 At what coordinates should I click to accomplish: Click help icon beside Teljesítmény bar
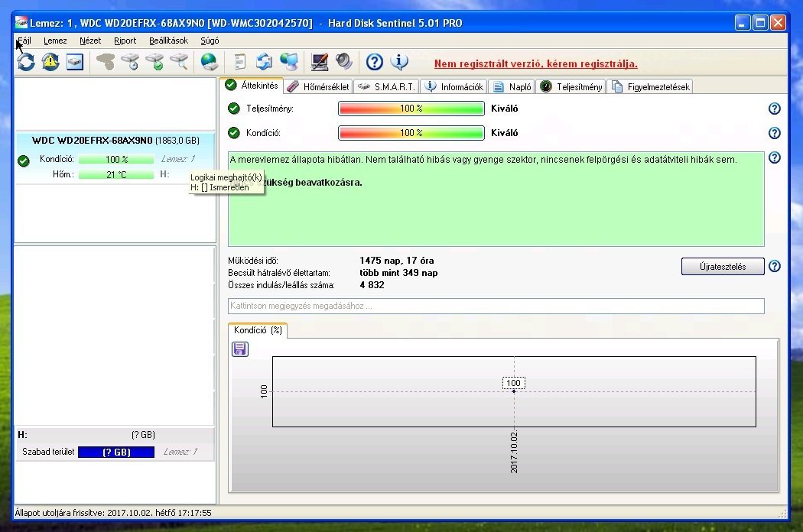coord(774,109)
